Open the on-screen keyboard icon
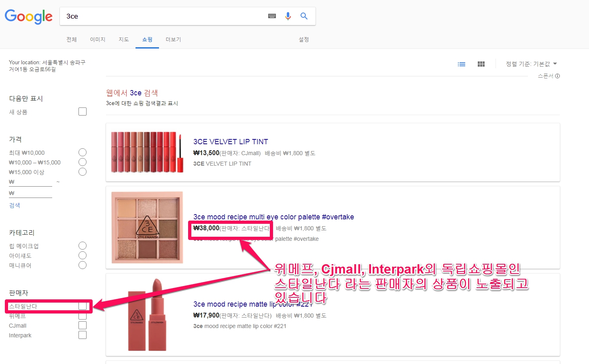This screenshot has width=589, height=364. point(272,16)
